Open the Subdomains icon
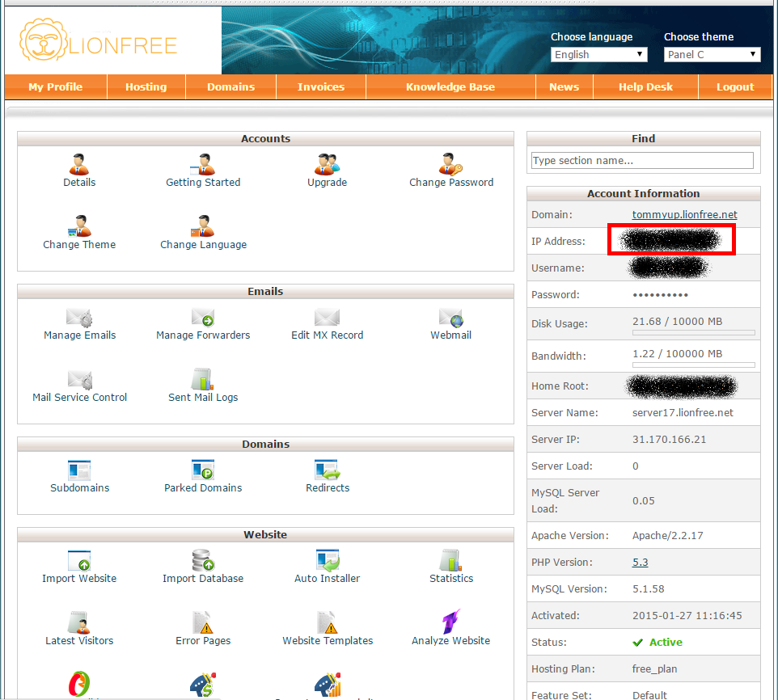778x700 pixels. [x=79, y=470]
